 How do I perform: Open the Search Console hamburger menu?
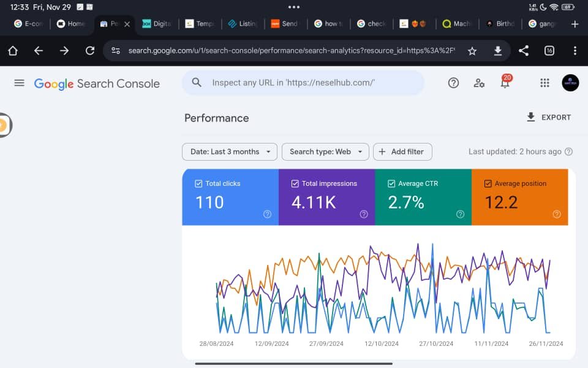19,83
